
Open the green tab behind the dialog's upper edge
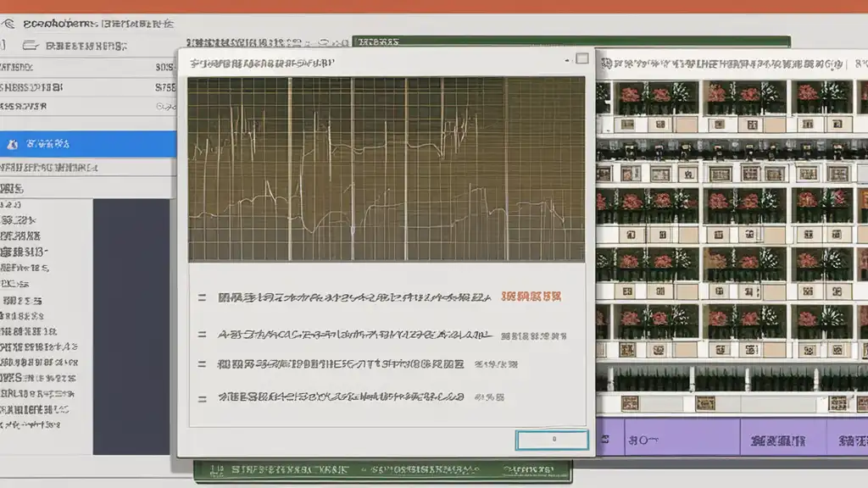[571, 42]
